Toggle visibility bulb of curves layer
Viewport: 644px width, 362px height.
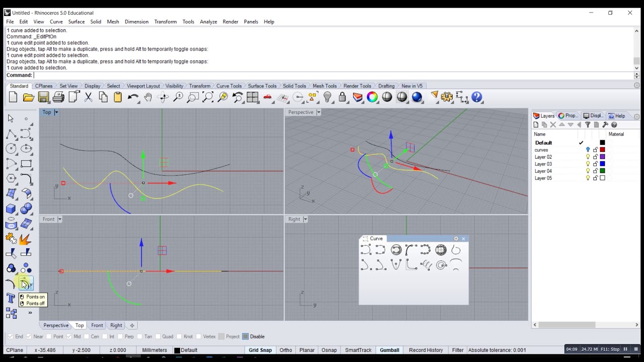coord(588,150)
